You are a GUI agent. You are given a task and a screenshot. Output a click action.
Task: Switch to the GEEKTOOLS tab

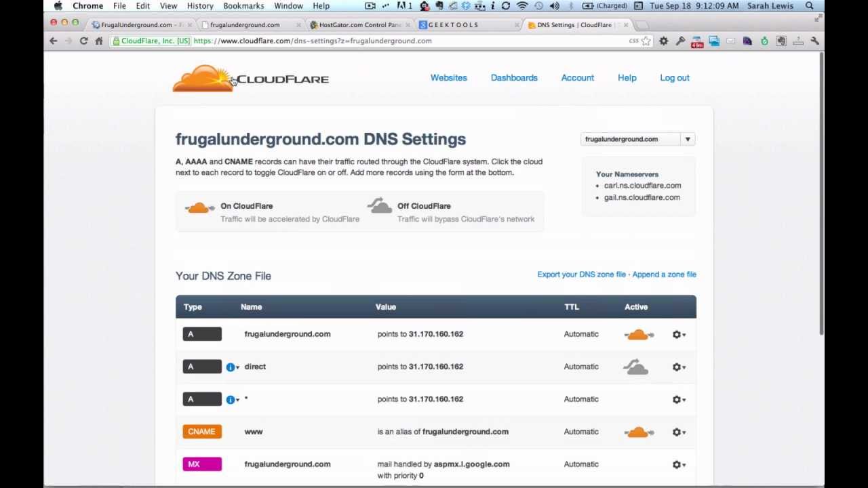point(468,25)
